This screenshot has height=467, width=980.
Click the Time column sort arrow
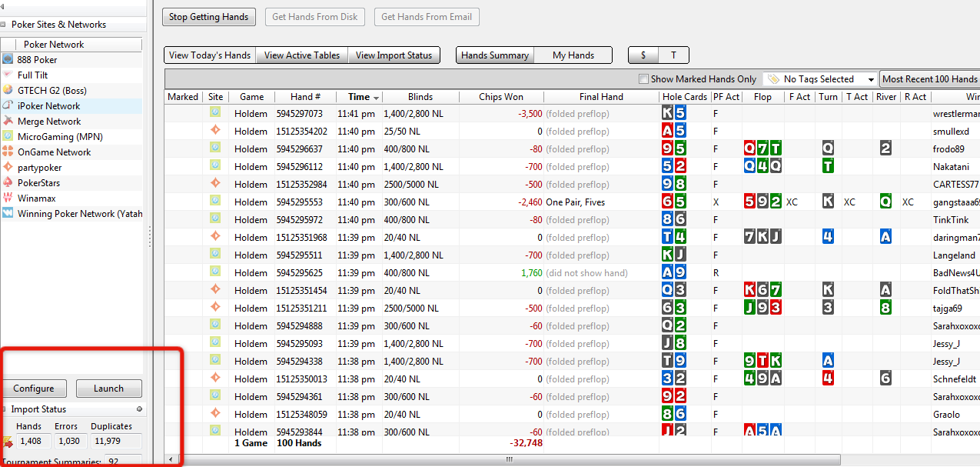point(377,98)
